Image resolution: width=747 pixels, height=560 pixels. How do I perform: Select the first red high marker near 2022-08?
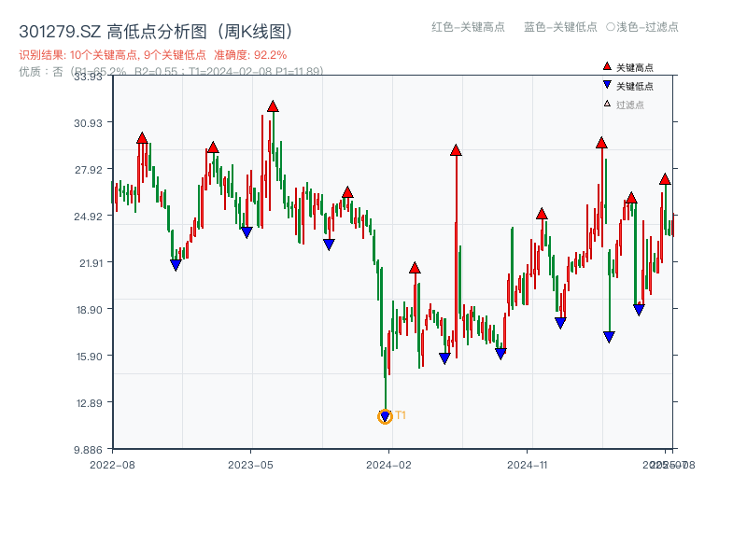142,138
